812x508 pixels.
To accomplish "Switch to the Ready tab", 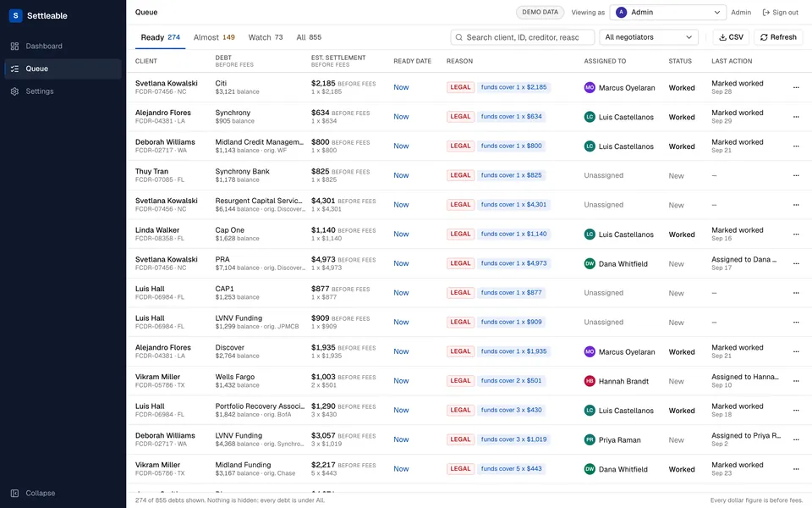I will (x=161, y=37).
